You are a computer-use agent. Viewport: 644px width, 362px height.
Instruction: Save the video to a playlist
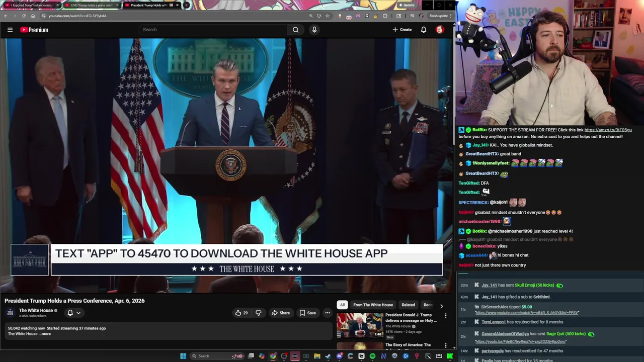(x=308, y=313)
